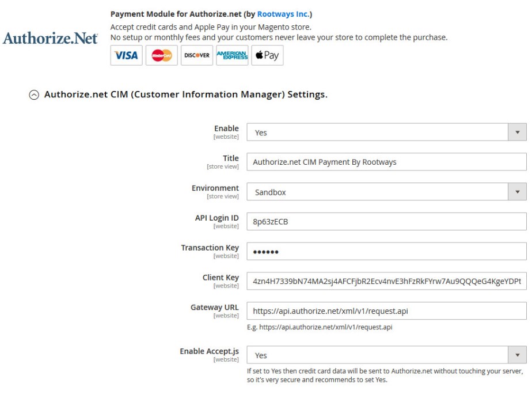This screenshot has width=532, height=398.
Task: Open the Enable Accept.js dropdown
Action: point(378,355)
